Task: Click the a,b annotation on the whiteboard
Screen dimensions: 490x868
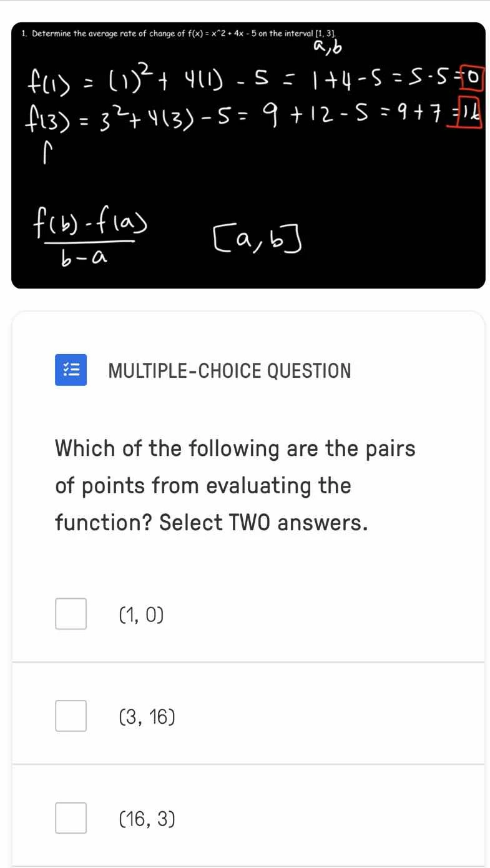Action: 328,46
